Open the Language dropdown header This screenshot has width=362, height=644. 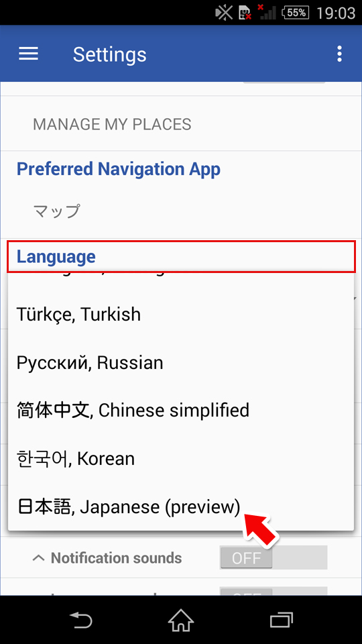click(181, 256)
